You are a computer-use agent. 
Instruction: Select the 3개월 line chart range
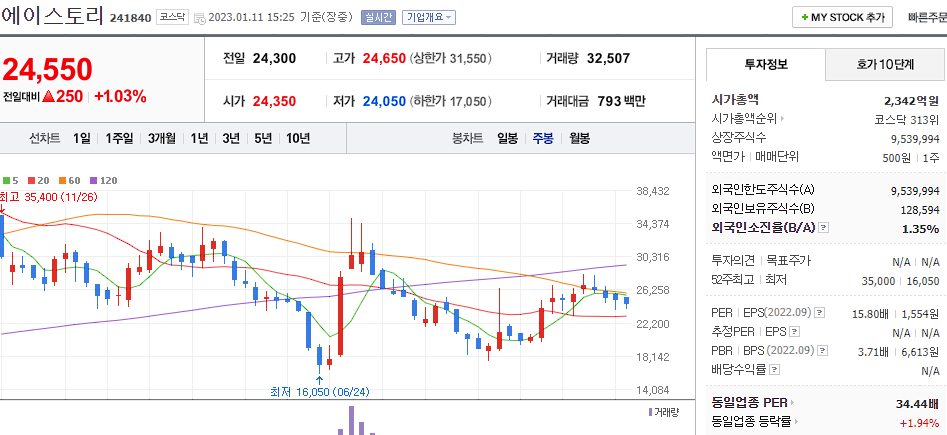162,138
